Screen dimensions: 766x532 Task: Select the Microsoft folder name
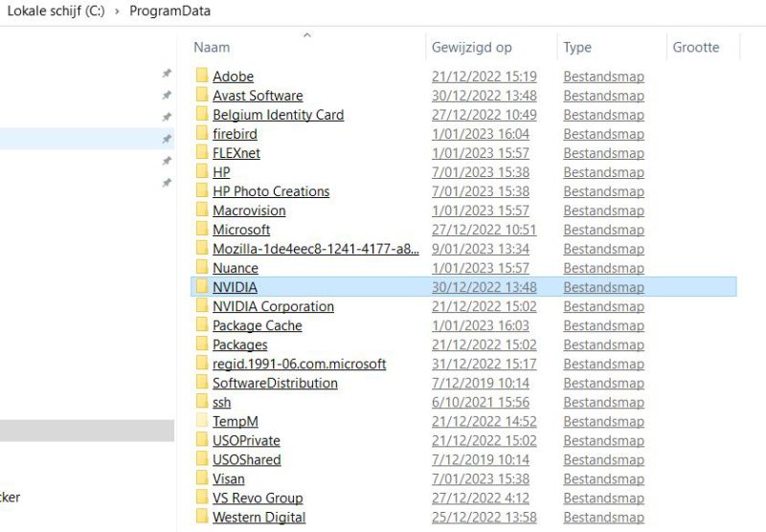(241, 230)
